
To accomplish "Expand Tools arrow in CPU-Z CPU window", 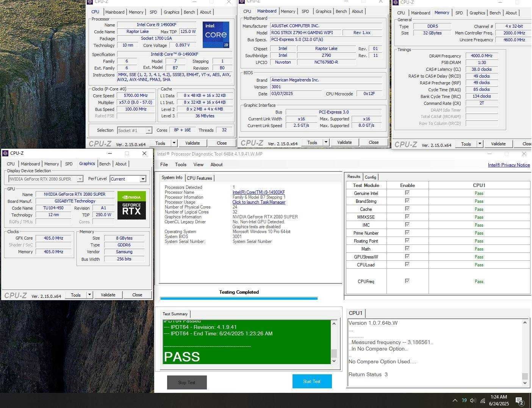I will coord(174,143).
